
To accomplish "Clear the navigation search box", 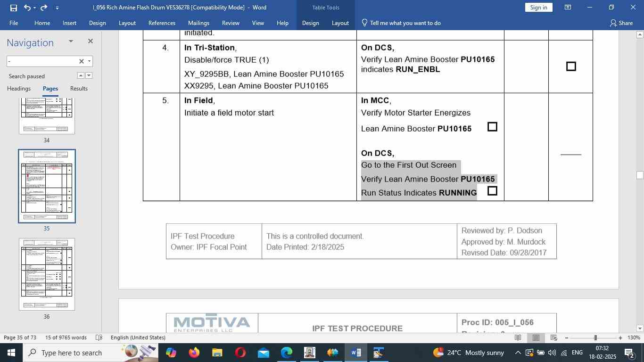I will pyautogui.click(x=81, y=61).
